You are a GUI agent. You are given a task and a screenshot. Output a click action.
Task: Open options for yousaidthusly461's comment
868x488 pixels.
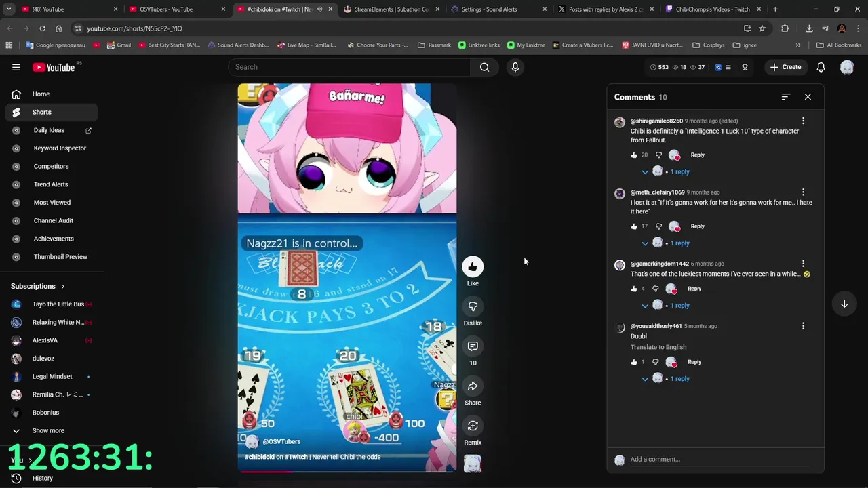tap(803, 326)
